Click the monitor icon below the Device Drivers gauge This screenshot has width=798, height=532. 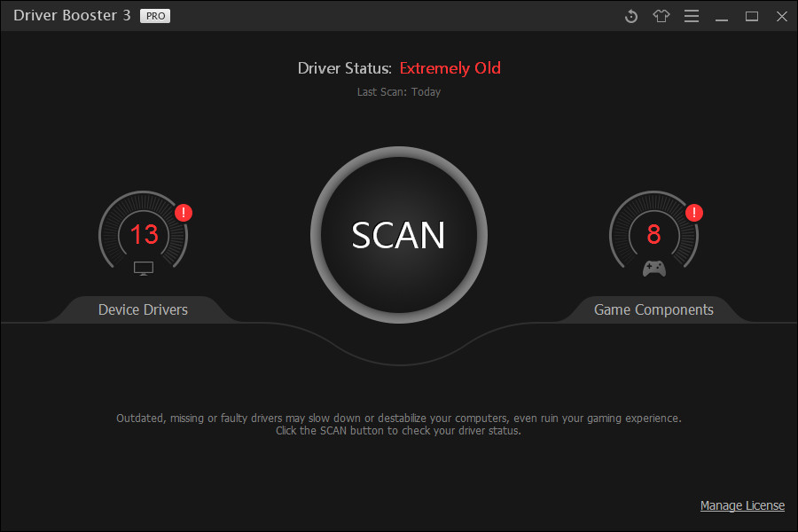(x=143, y=268)
